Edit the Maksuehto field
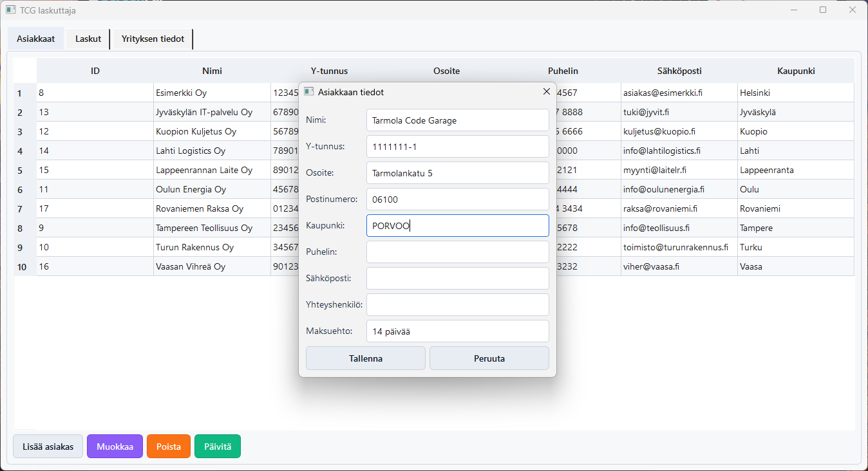868x471 pixels. coord(457,331)
